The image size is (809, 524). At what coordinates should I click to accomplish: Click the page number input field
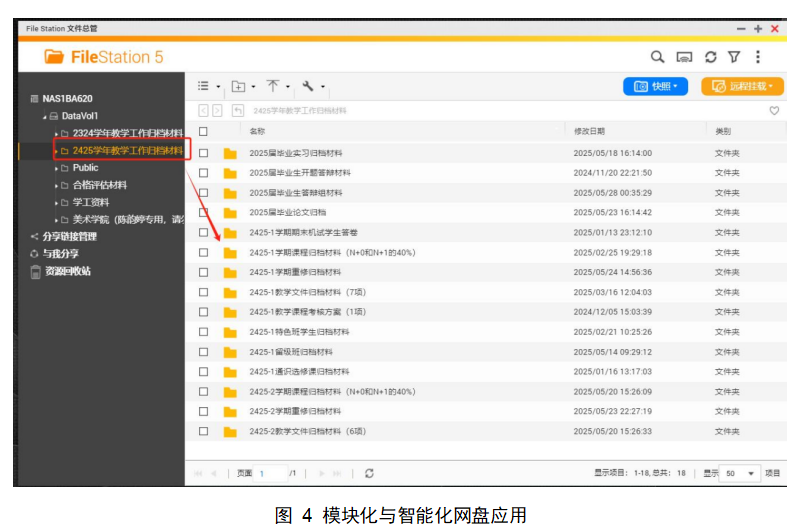[x=271, y=473]
